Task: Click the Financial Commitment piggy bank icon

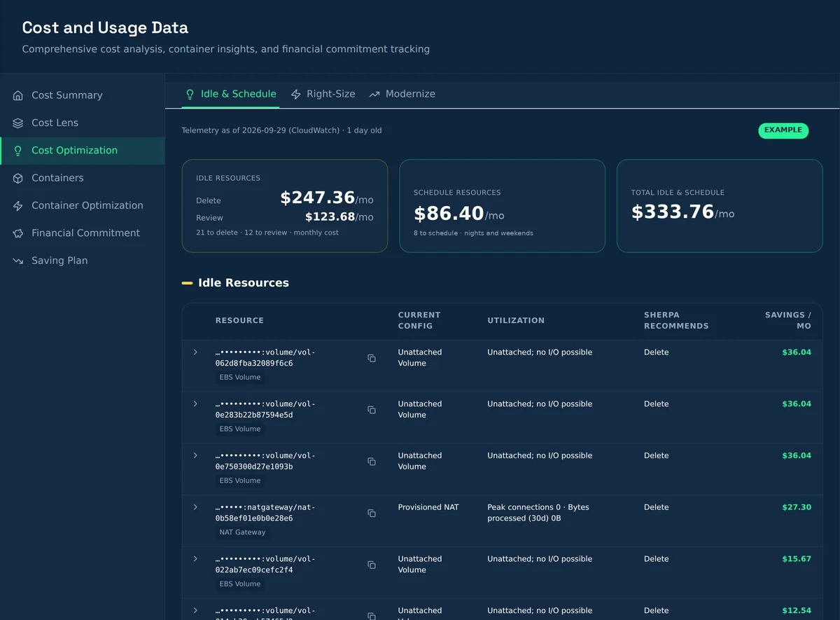Action: [x=18, y=233]
